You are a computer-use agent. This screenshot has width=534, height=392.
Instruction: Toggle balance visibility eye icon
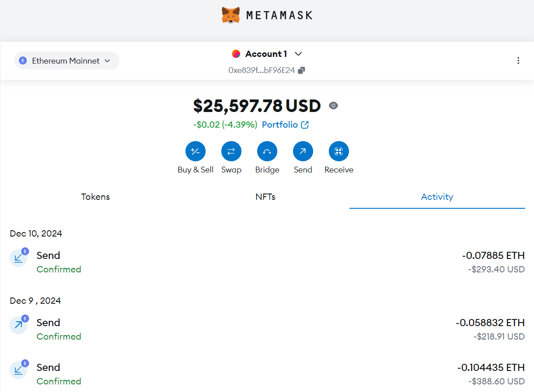(x=333, y=106)
